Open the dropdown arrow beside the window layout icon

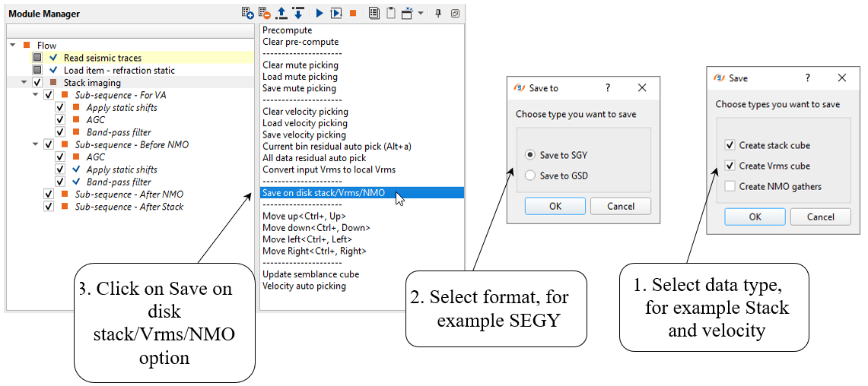(421, 13)
